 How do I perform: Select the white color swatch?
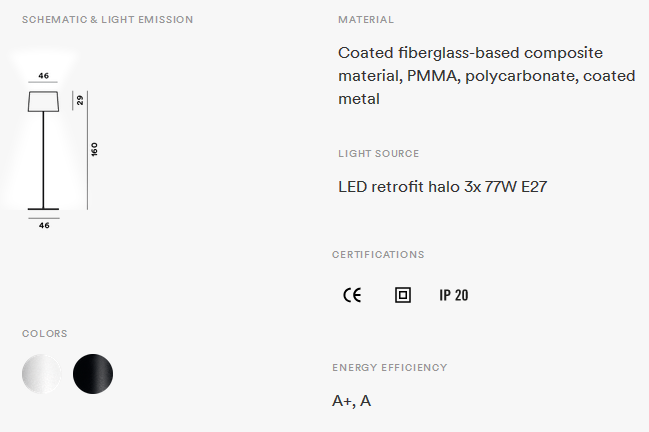click(41, 374)
